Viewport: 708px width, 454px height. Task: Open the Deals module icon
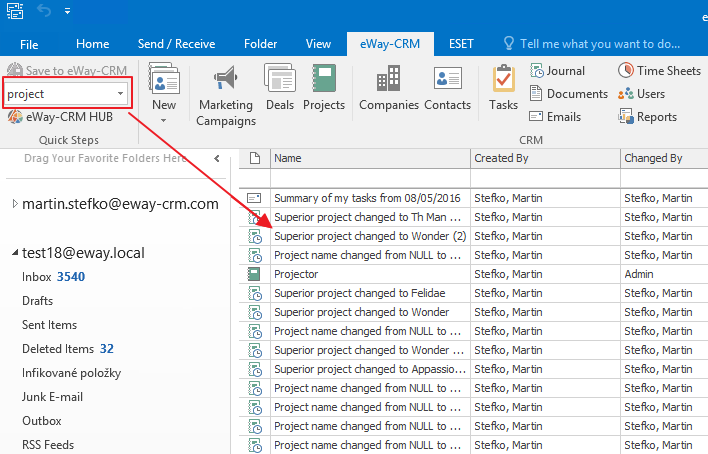point(280,79)
